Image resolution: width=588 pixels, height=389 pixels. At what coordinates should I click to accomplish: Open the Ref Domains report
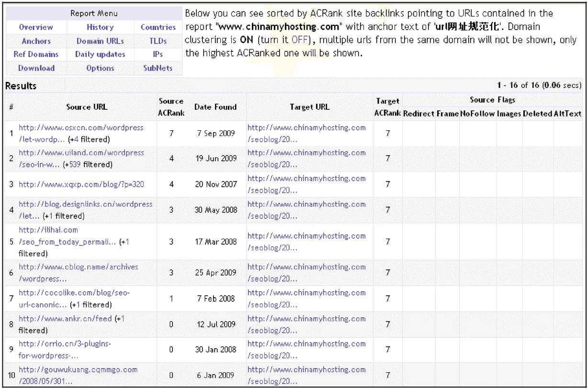pyautogui.click(x=36, y=55)
